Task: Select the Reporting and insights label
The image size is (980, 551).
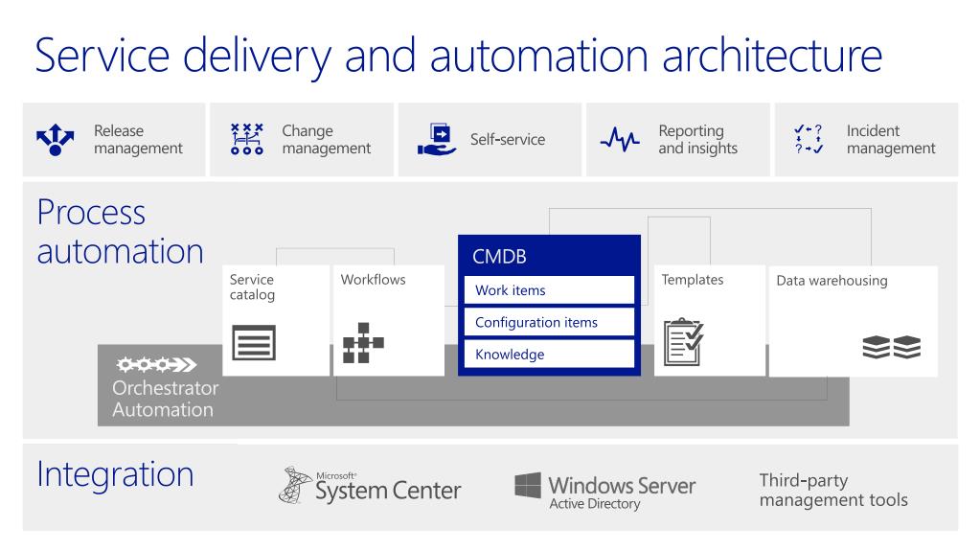Action: tap(697, 140)
